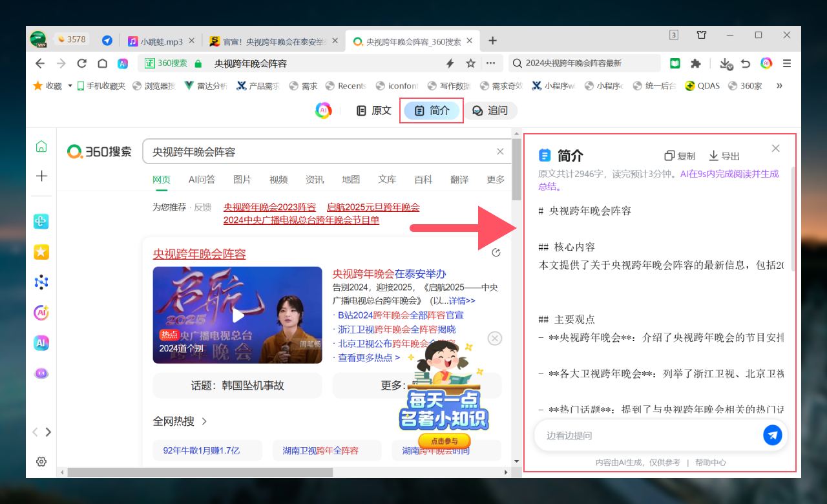Send the question with blue arrow button
827x504 pixels.
[772, 435]
